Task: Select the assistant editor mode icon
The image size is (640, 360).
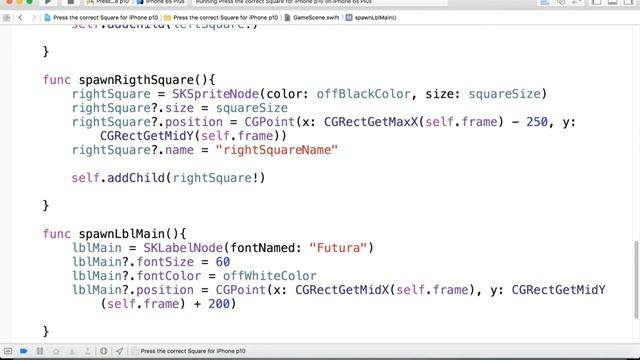Action: [561, 2]
